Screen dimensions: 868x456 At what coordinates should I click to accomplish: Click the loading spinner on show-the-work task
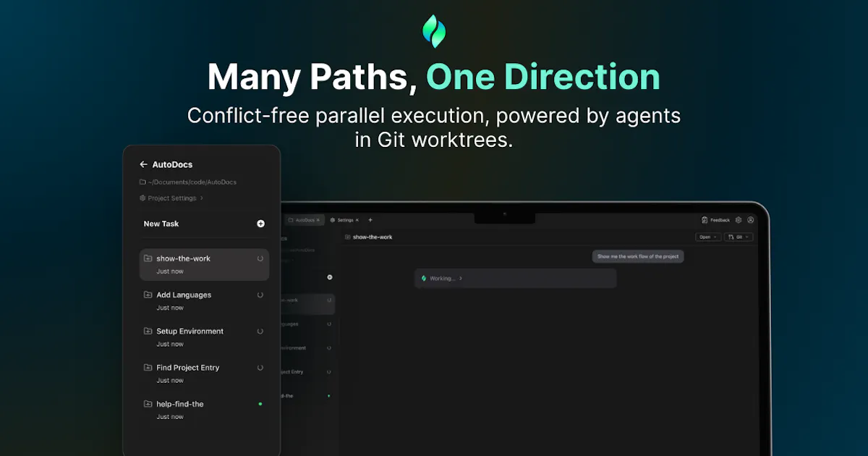(x=260, y=258)
